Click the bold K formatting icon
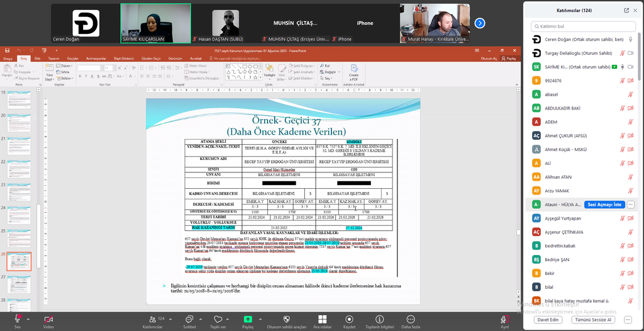The image size is (644, 331). click(80, 76)
